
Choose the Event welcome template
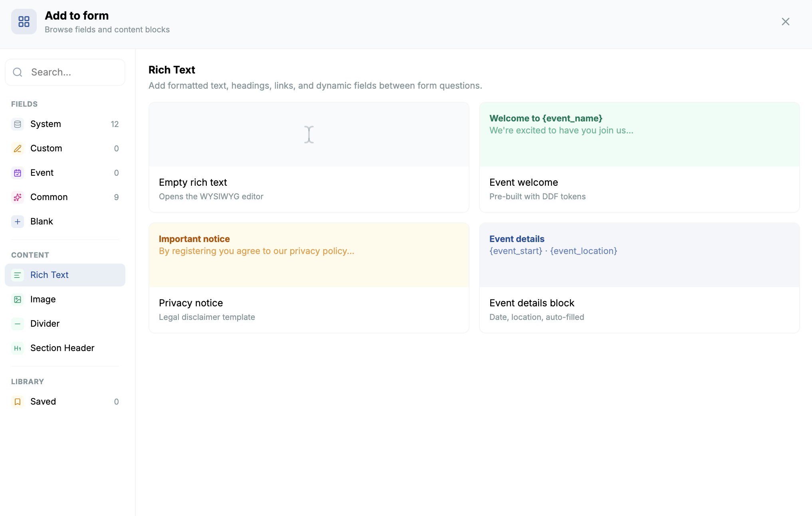tap(640, 157)
